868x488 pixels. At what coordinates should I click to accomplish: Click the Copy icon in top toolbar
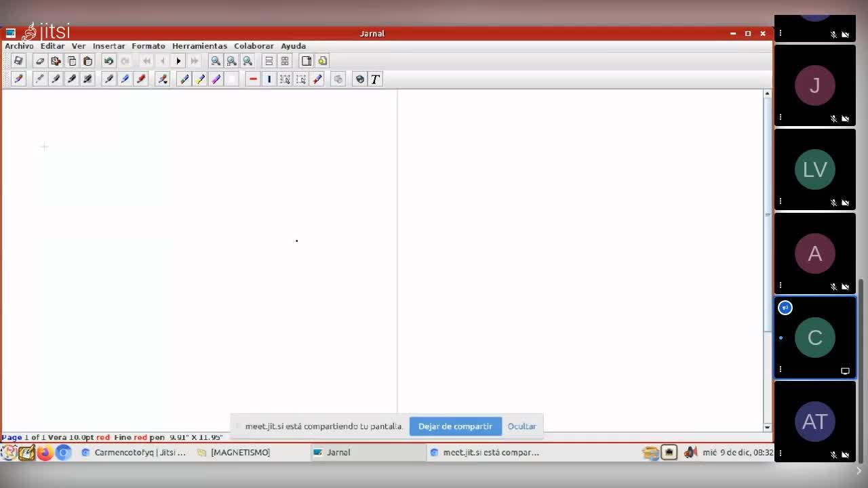coord(72,61)
